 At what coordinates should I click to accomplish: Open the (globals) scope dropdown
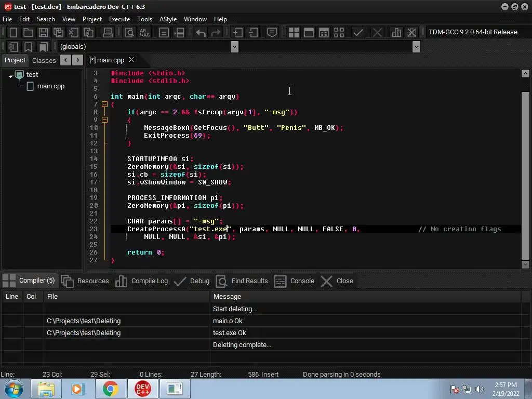point(234,46)
